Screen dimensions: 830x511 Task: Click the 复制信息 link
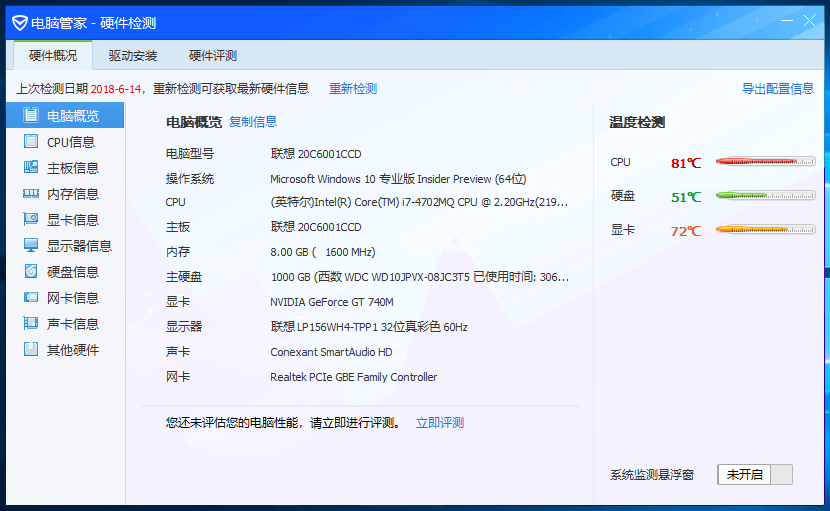253,122
